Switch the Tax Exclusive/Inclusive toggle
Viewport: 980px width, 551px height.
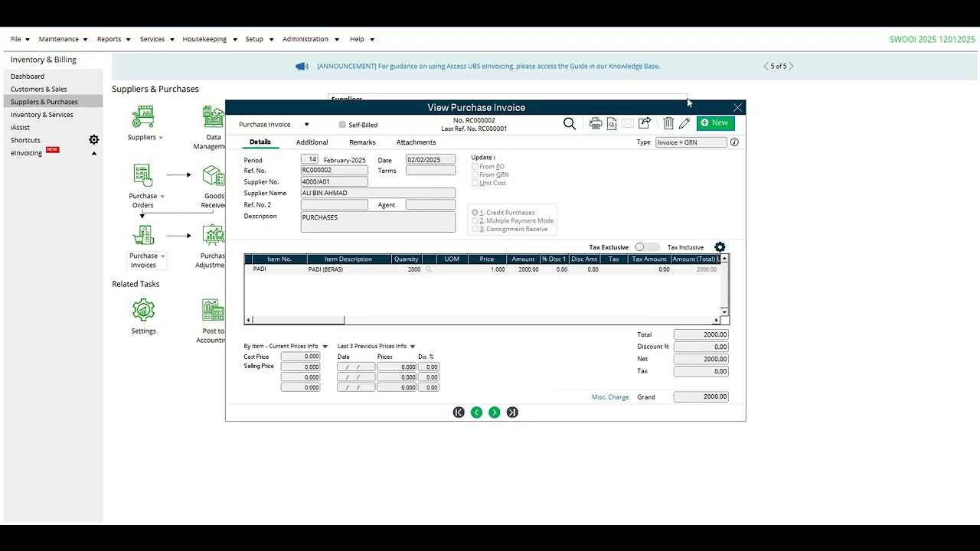coord(647,247)
